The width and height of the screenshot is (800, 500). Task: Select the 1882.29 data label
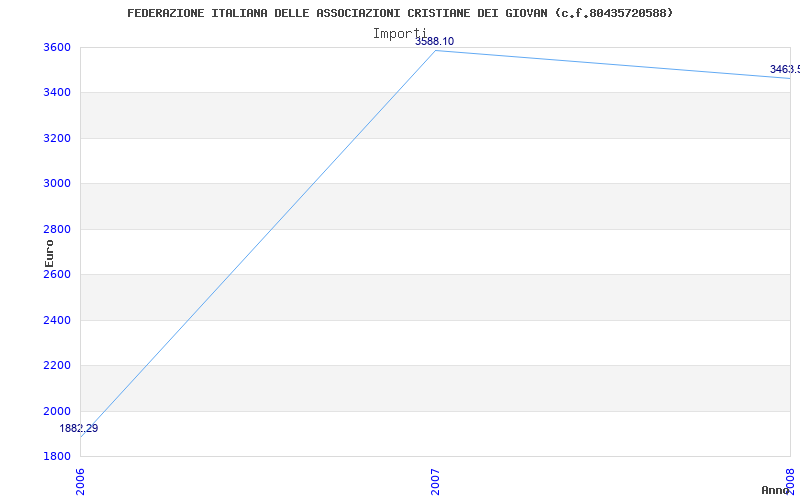[x=79, y=429]
